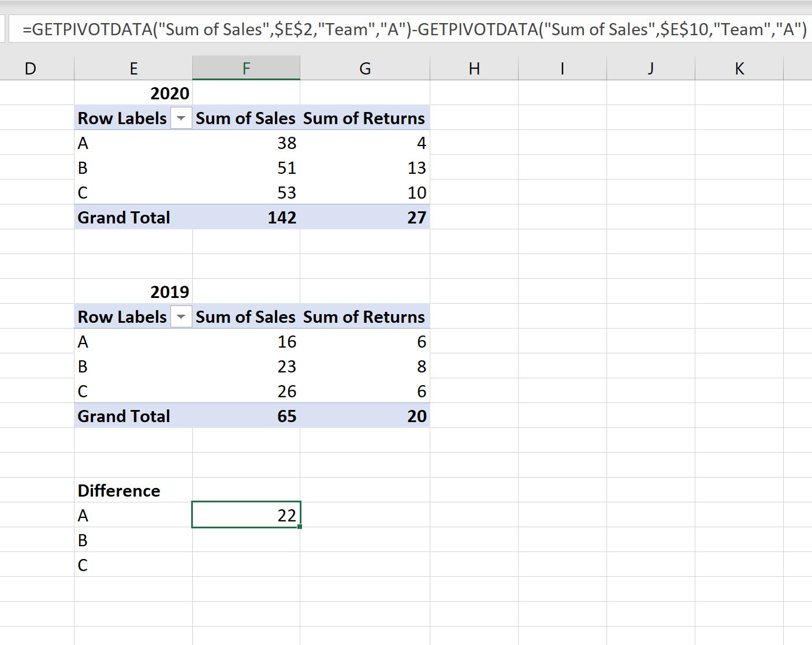
Task: Click the fill handle of the active cell
Action: (300, 527)
